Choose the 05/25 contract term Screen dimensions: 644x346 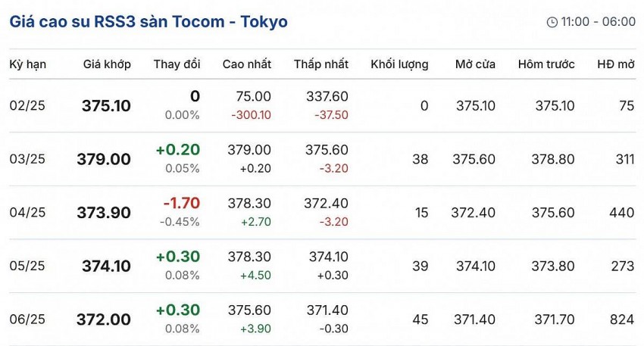click(27, 266)
